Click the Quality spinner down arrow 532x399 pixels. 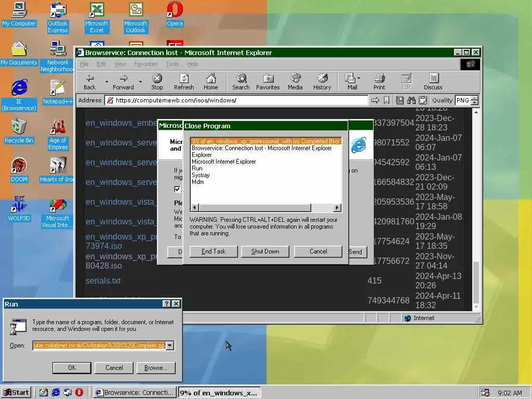475,102
